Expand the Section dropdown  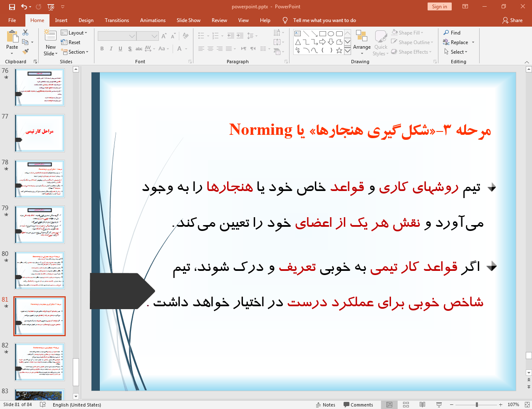[x=75, y=52]
